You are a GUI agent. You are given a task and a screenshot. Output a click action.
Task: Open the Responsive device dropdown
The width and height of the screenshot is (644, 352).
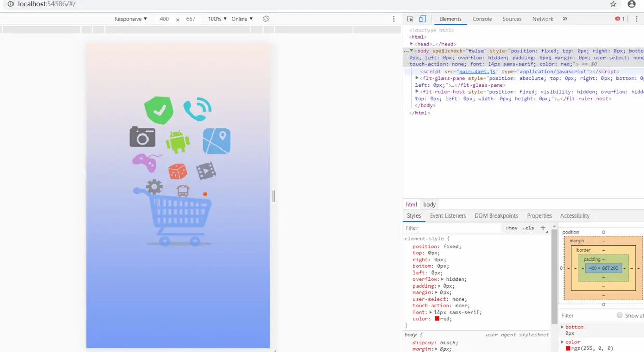coord(131,19)
